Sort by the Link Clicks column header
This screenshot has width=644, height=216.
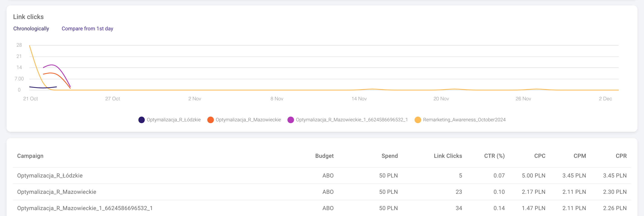[x=448, y=156]
